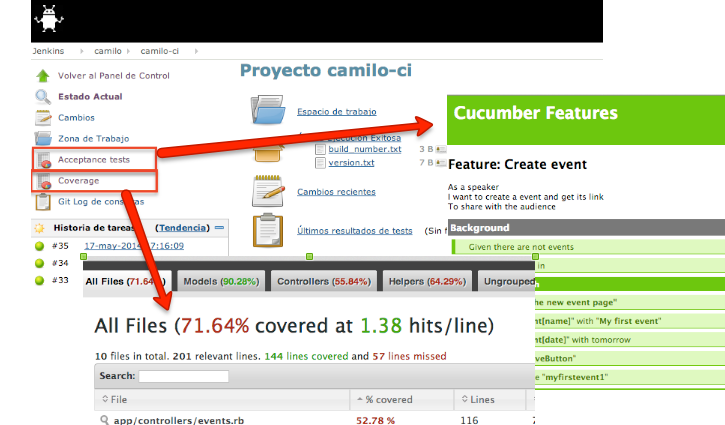The image size is (725, 425).
Task: Click the Jenkins robot logo in header
Action: 48,19
